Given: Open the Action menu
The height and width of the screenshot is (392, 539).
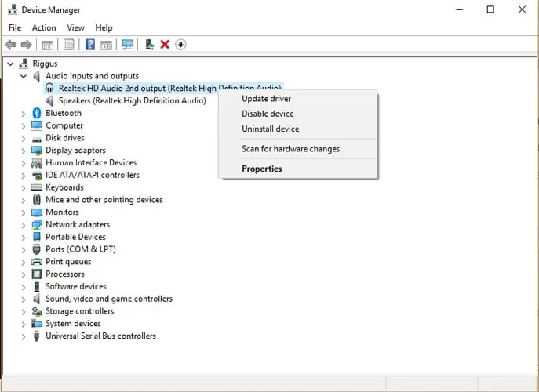Looking at the screenshot, I should 44,27.
